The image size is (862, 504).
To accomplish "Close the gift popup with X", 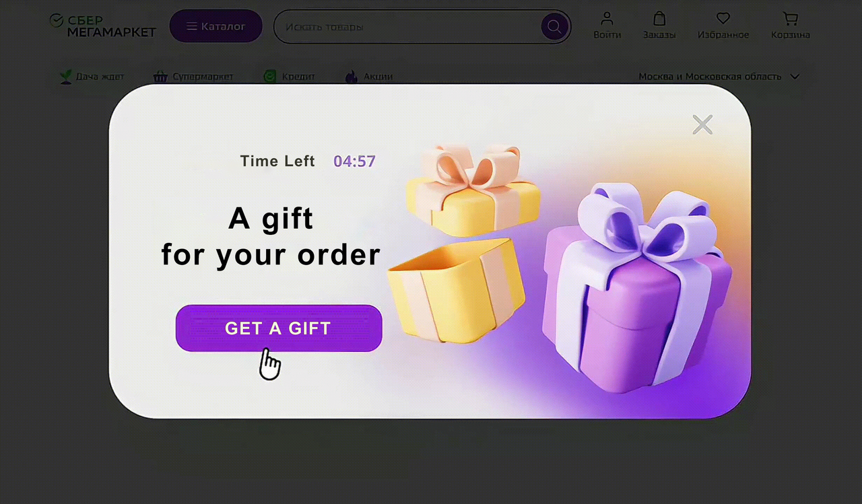I will click(702, 124).
